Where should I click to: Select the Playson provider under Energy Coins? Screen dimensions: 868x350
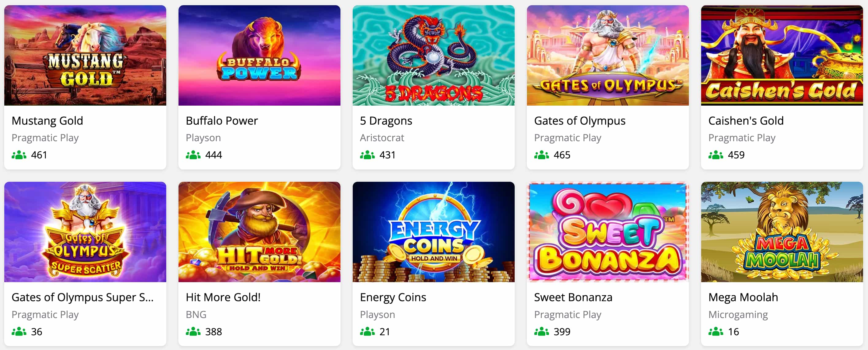click(x=377, y=314)
